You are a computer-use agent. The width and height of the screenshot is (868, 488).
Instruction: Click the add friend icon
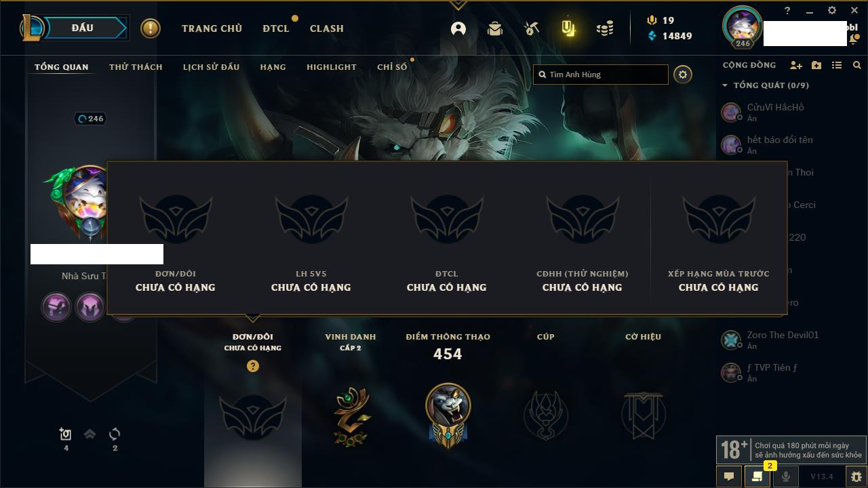[796, 65]
